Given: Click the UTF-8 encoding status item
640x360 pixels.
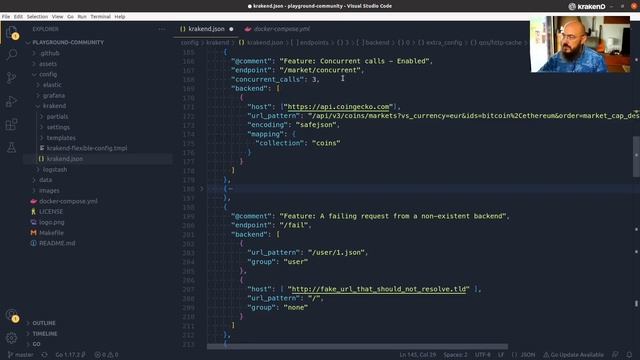Looking at the screenshot, I should coord(482,355).
